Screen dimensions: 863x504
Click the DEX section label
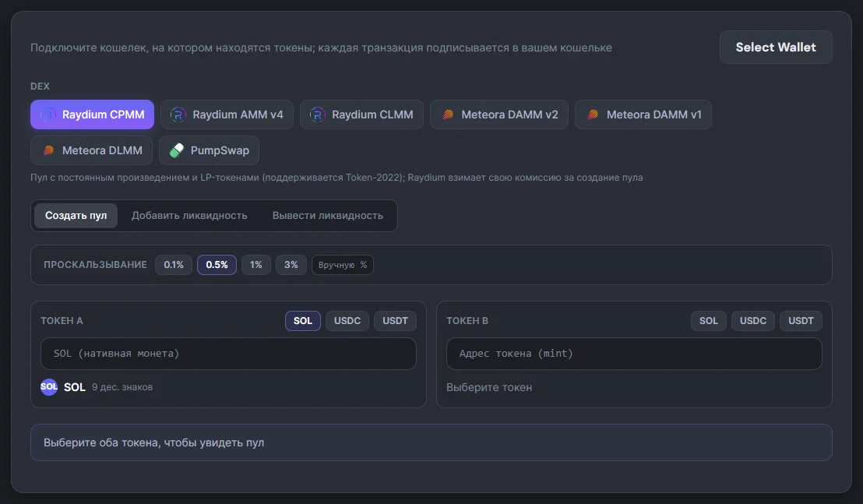pos(41,86)
